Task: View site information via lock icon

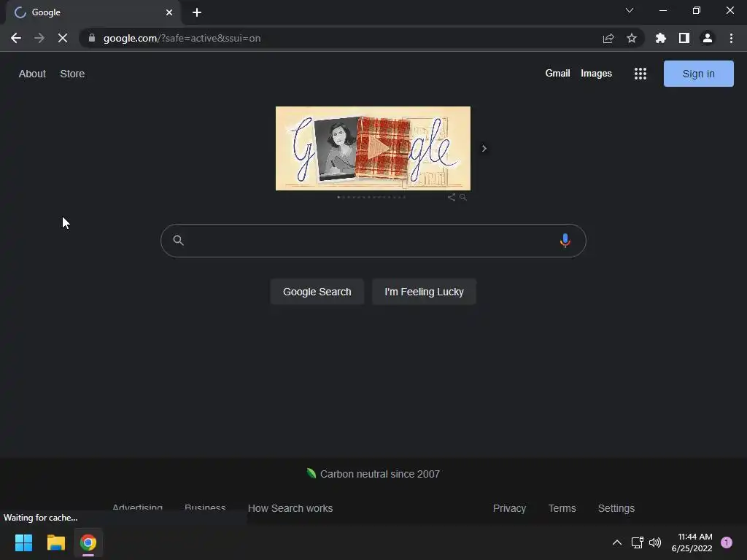Action: pyautogui.click(x=92, y=38)
